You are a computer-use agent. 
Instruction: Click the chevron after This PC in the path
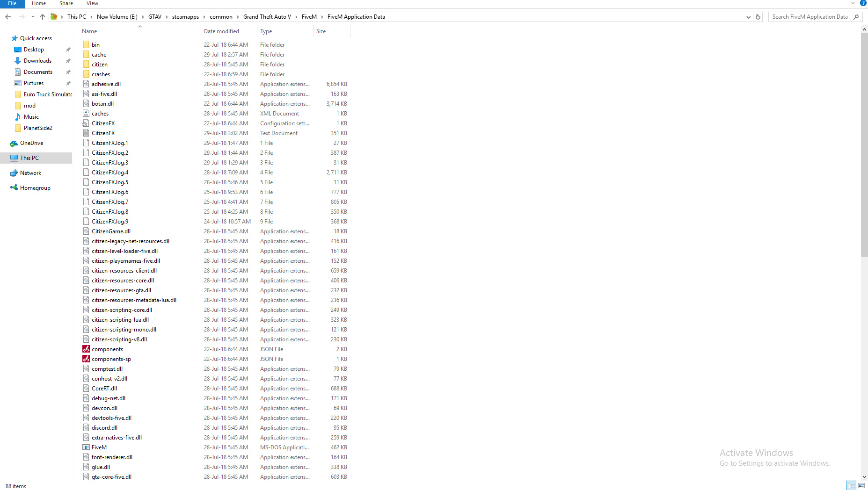click(x=91, y=17)
